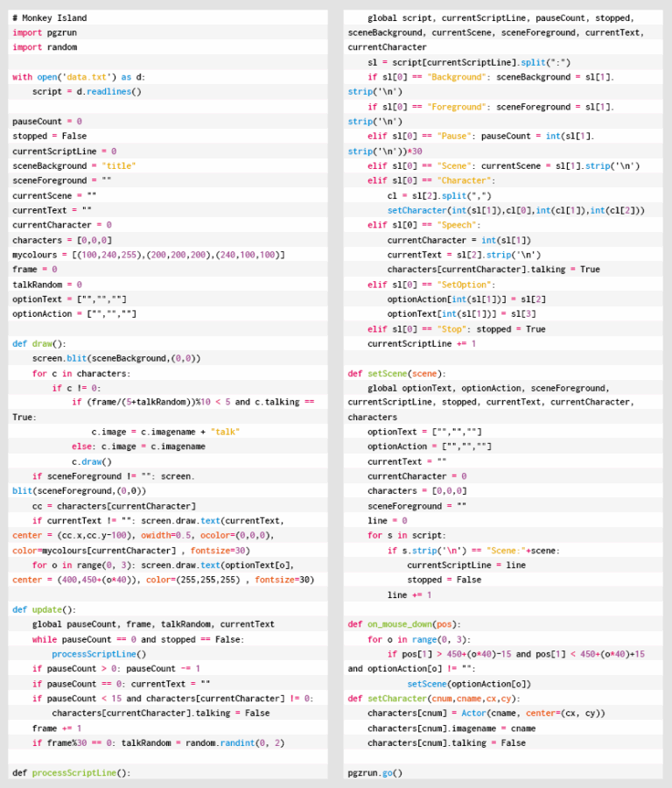This screenshot has height=788, width=672.
Task: Click the 'for s in script:' loop line
Action: (x=406, y=535)
